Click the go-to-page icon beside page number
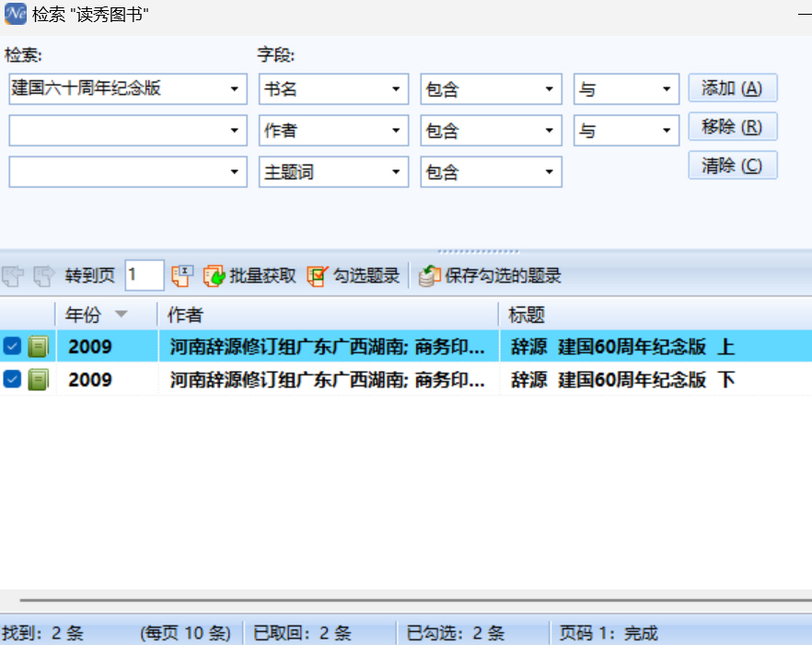The width and height of the screenshot is (812, 645). (x=182, y=275)
